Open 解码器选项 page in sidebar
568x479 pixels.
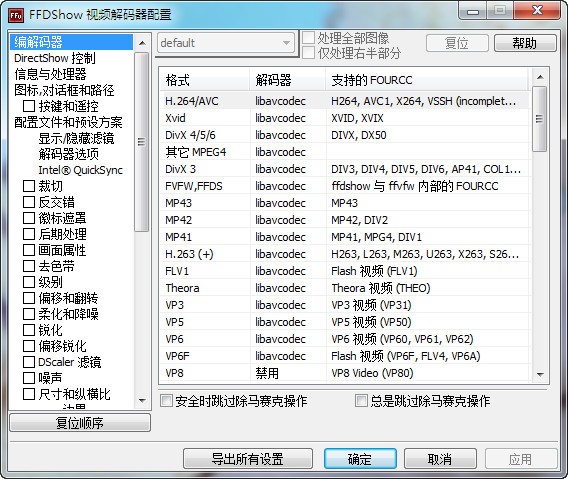tap(68, 154)
